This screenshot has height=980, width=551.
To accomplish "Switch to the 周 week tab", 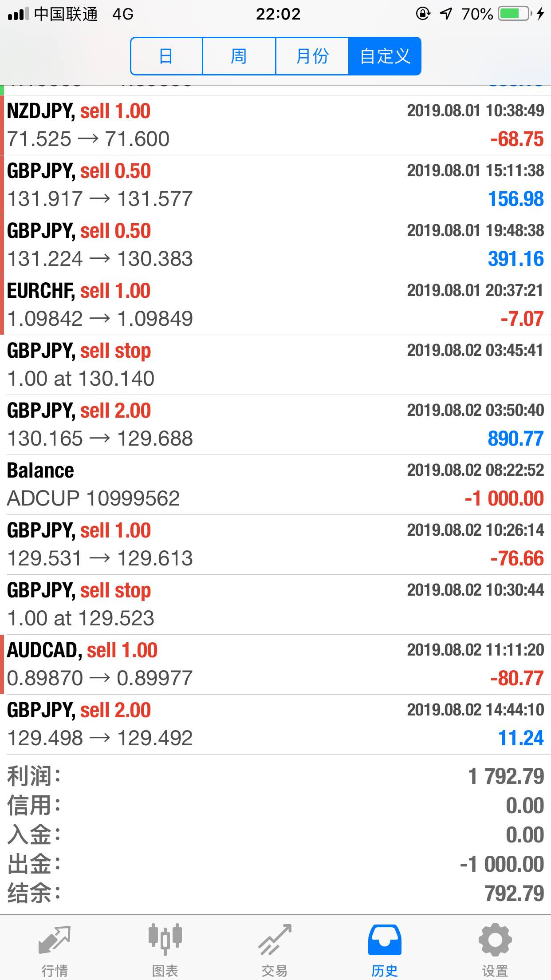I will coord(239,56).
